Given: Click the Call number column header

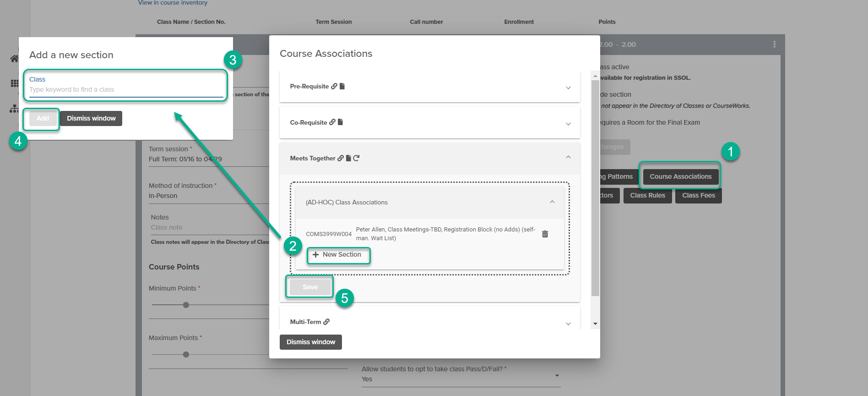Looking at the screenshot, I should [426, 22].
